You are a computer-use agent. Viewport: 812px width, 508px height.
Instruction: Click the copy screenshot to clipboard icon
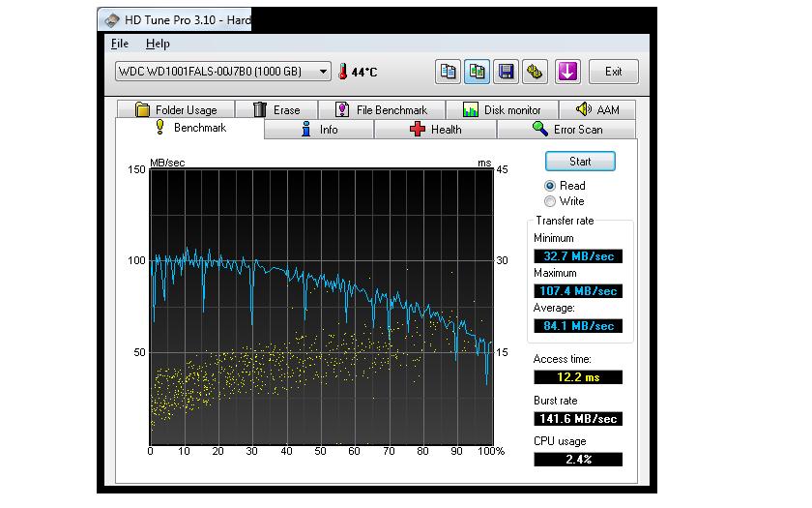(477, 72)
